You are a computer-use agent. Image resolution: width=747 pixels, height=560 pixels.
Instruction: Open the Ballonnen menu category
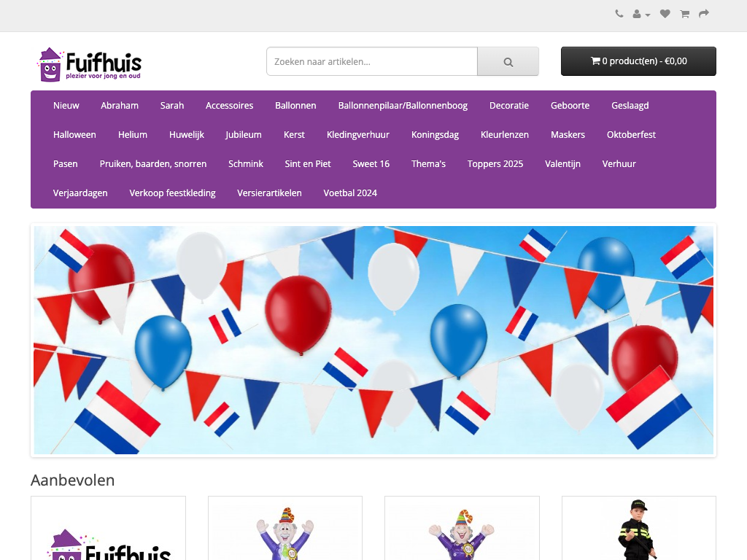tap(295, 105)
